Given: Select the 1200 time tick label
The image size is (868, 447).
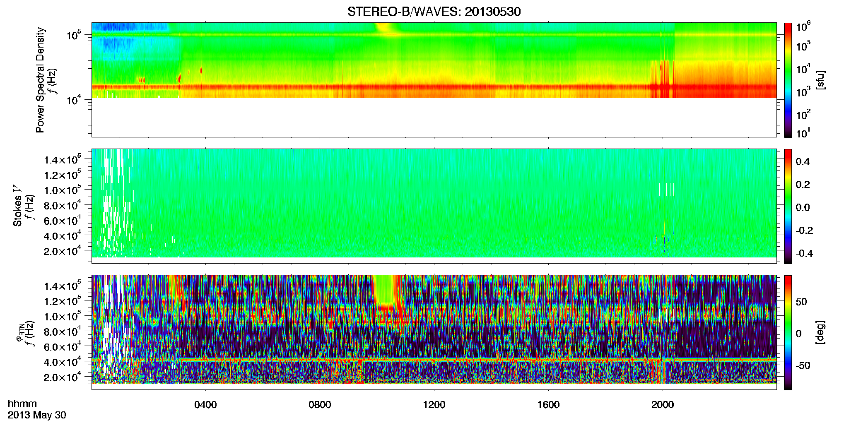Looking at the screenshot, I should 434,404.
